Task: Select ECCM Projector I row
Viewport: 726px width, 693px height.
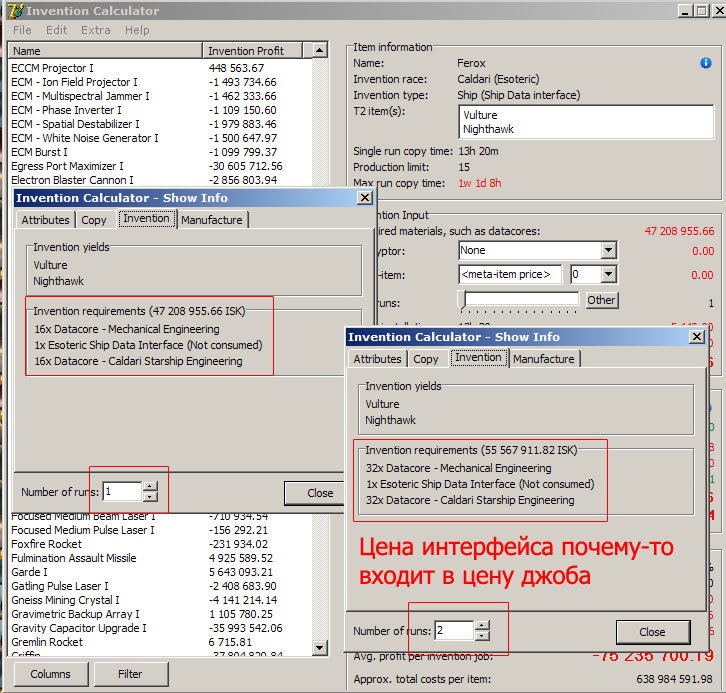Action: (160, 68)
